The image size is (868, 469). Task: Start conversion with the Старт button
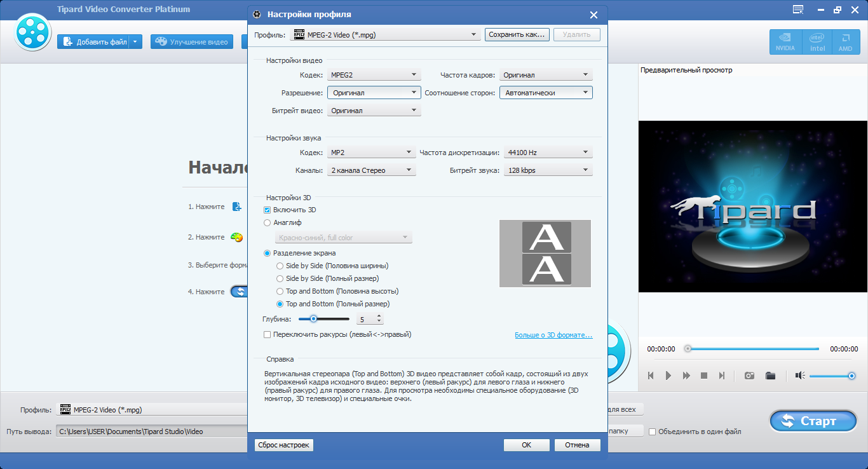pyautogui.click(x=813, y=421)
